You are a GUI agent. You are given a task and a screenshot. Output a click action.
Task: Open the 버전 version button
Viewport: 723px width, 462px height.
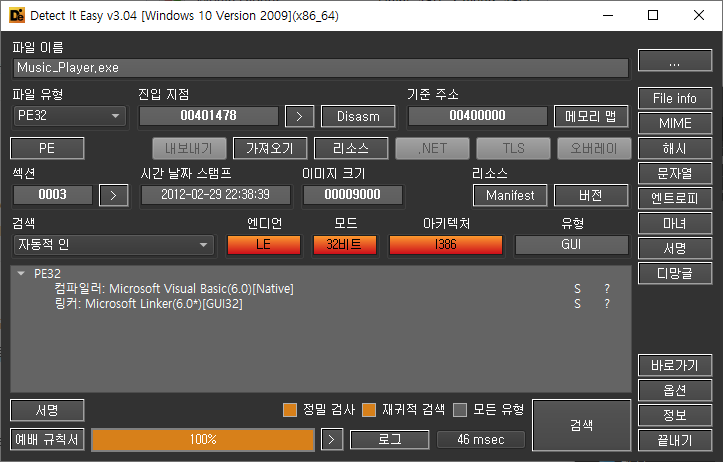[591, 195]
